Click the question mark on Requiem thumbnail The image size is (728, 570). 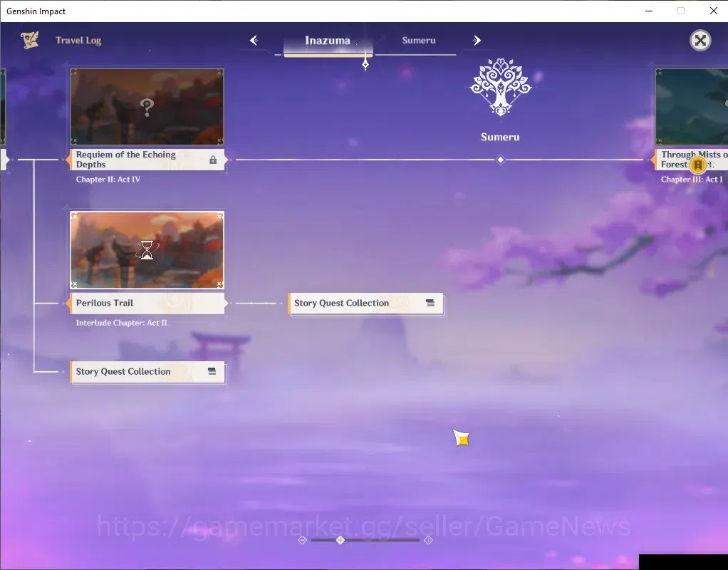147,108
